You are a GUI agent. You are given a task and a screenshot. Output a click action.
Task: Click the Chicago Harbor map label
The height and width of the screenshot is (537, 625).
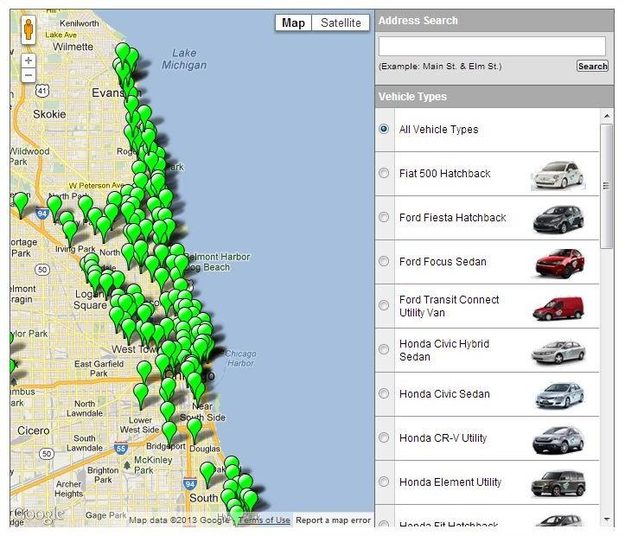[241, 358]
